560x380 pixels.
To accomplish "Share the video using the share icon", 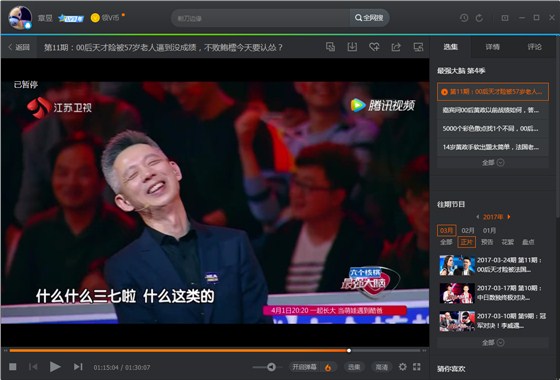I will pos(396,47).
